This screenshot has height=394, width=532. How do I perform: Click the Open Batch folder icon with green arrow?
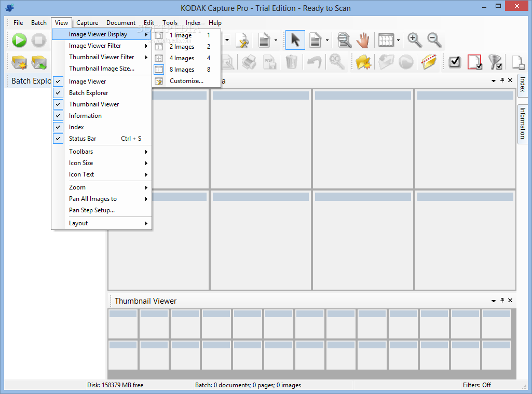pos(39,62)
